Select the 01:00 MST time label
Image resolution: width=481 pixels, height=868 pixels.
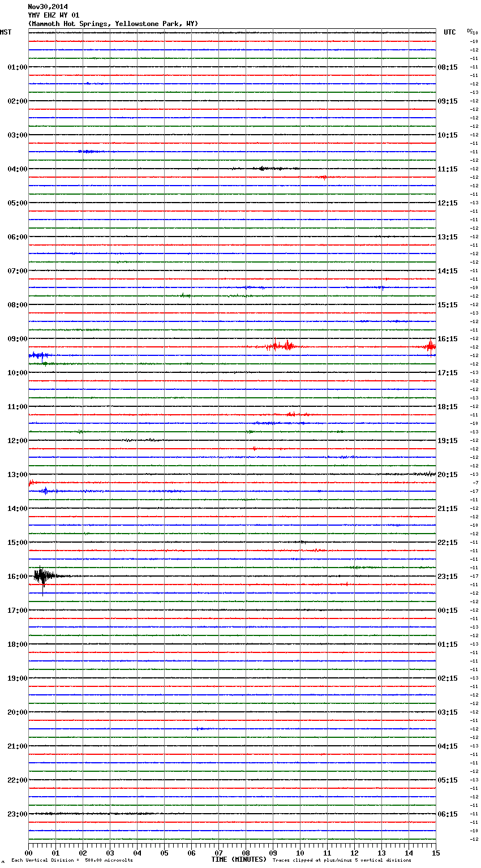pyautogui.click(x=18, y=67)
